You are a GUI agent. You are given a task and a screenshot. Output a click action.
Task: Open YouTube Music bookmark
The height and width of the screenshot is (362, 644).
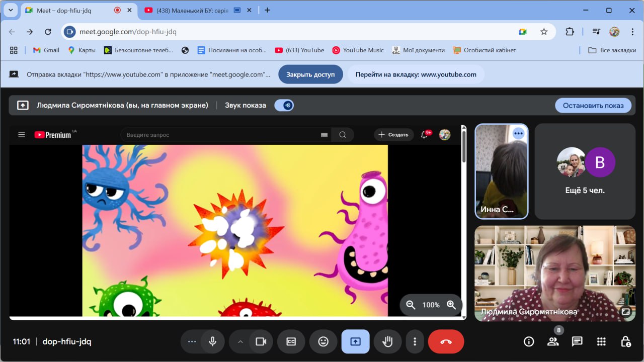[358, 50]
